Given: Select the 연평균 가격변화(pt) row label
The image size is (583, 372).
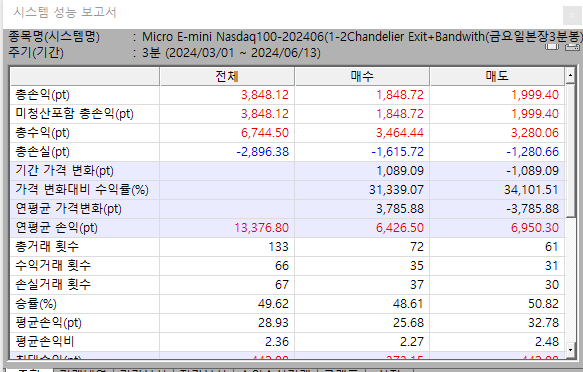Looking at the screenshot, I should point(68,208).
